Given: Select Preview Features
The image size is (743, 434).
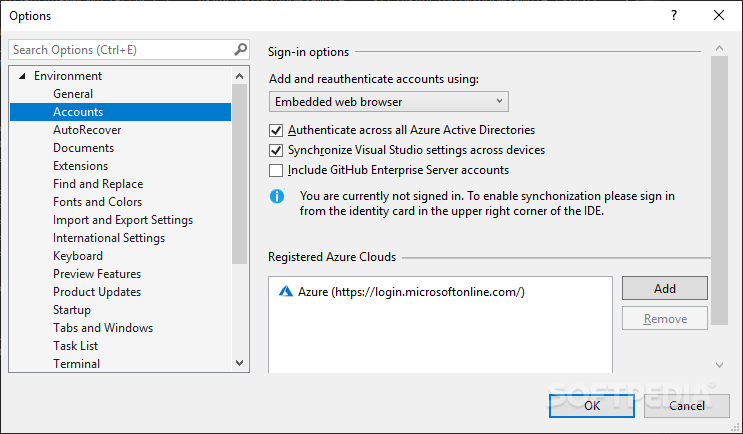Looking at the screenshot, I should click(x=97, y=274).
